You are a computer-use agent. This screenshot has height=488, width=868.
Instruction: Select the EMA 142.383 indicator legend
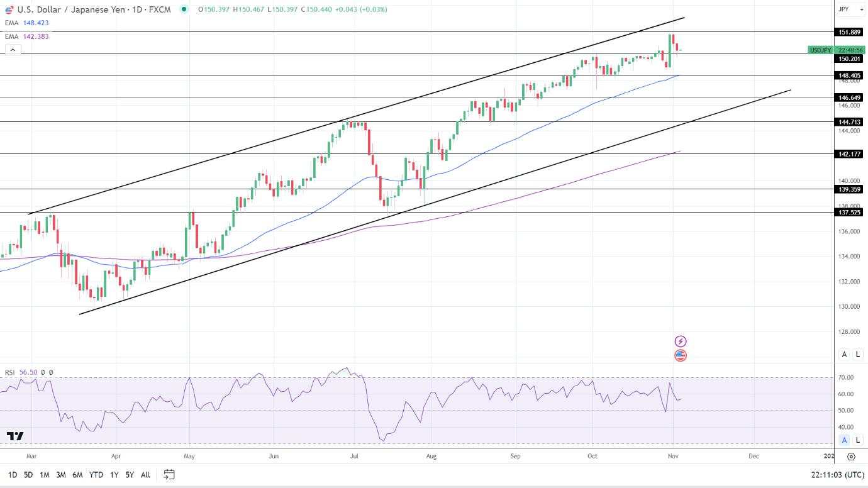tap(26, 36)
